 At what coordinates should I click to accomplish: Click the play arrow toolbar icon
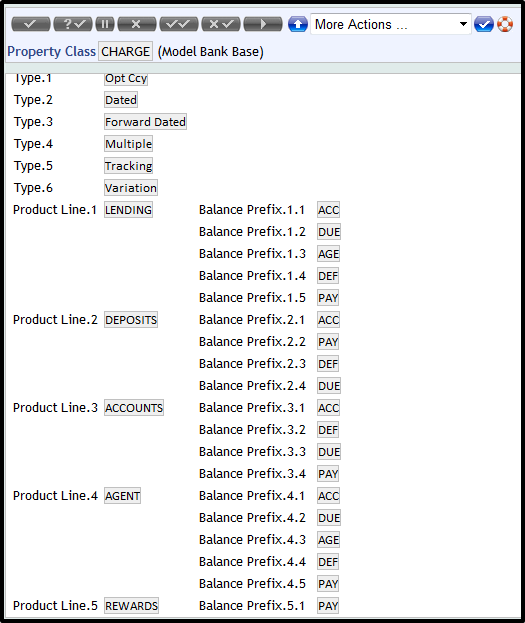263,24
